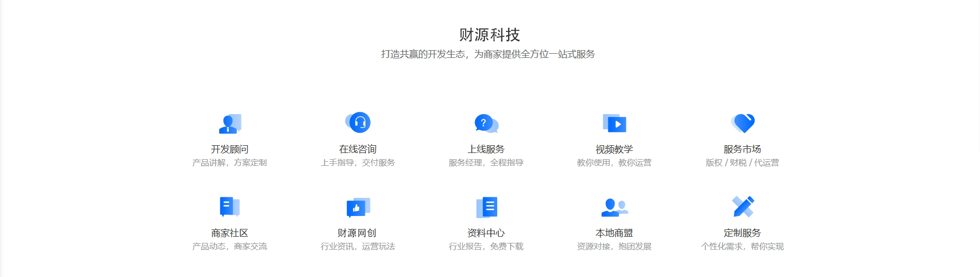Image resolution: width=980 pixels, height=277 pixels.
Task: Click the 财源科技 heading
Action: [489, 35]
